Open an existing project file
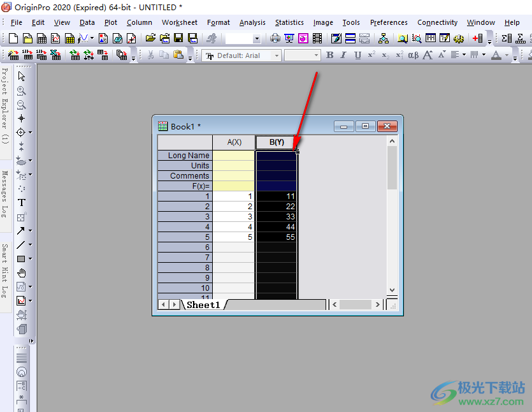 coord(150,38)
